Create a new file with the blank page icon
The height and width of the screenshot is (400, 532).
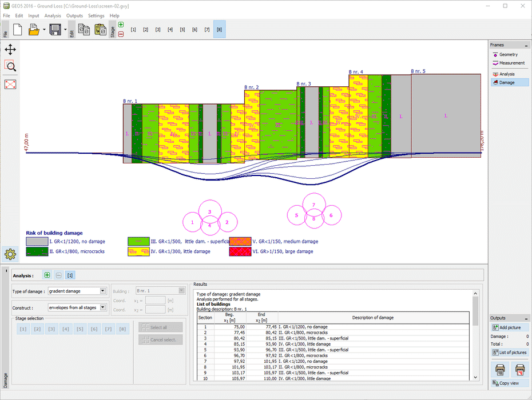tap(17, 30)
